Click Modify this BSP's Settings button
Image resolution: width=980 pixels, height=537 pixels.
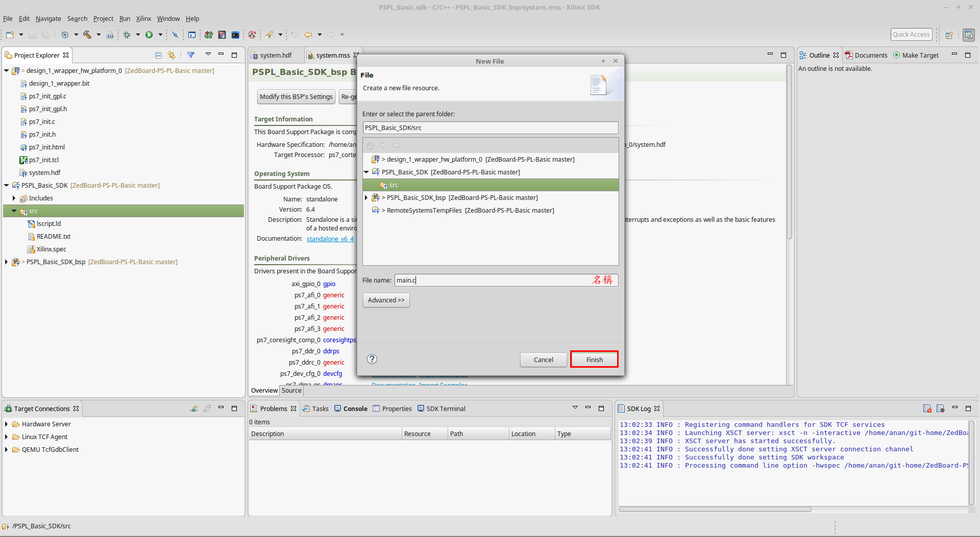296,97
